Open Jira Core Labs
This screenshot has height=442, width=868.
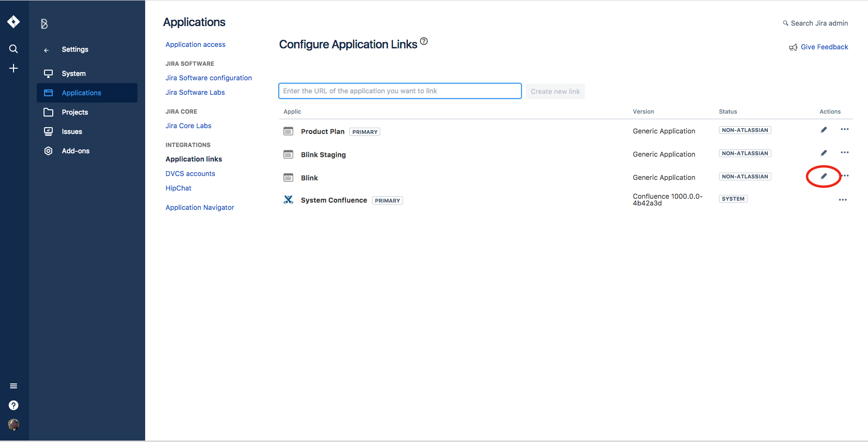[x=188, y=126]
